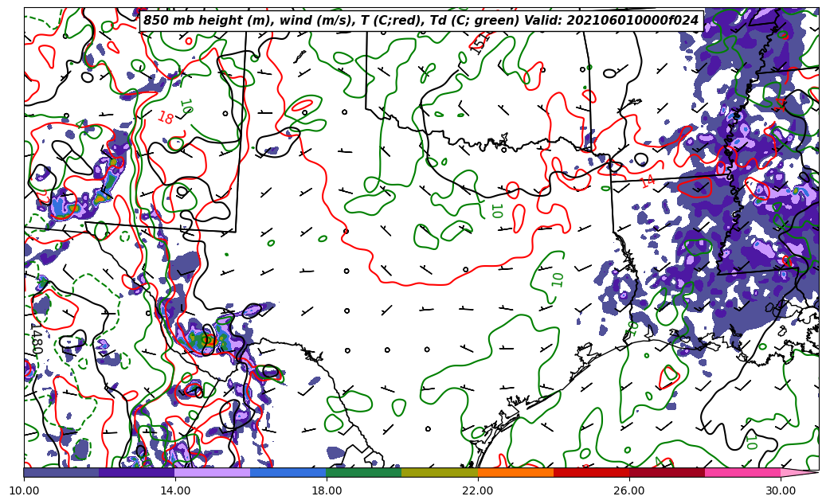Screen dimensions: 826x504
Task: Select the green colorbar segment
Action: click(363, 472)
